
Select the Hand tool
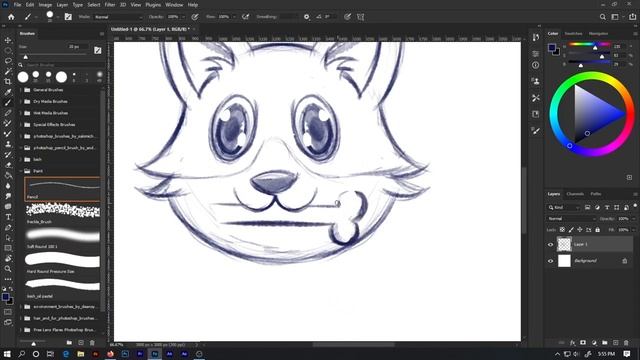point(8,258)
